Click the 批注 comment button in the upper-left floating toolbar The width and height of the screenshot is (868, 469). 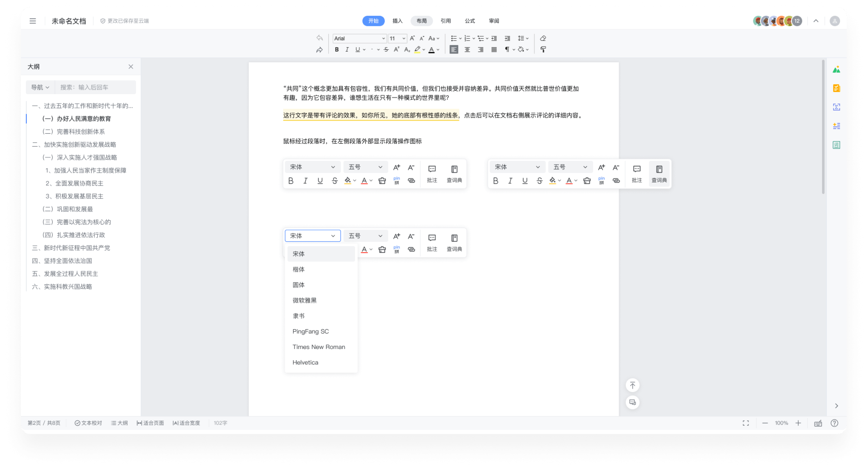tap(432, 174)
